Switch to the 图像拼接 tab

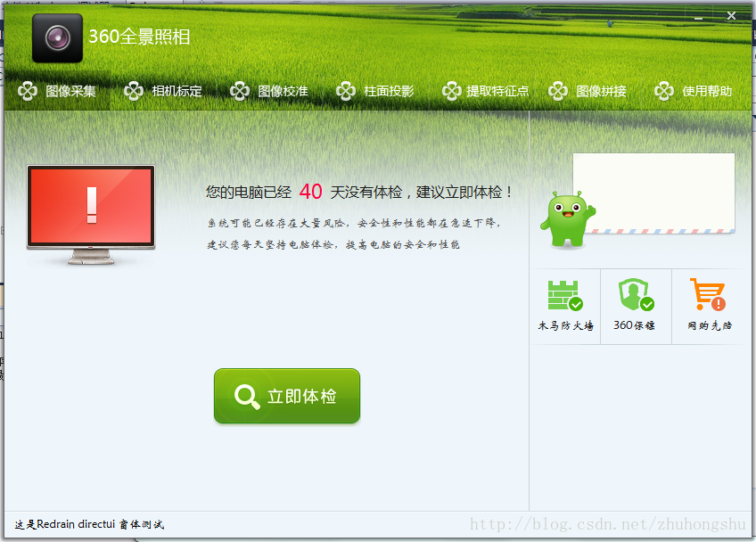[588, 91]
